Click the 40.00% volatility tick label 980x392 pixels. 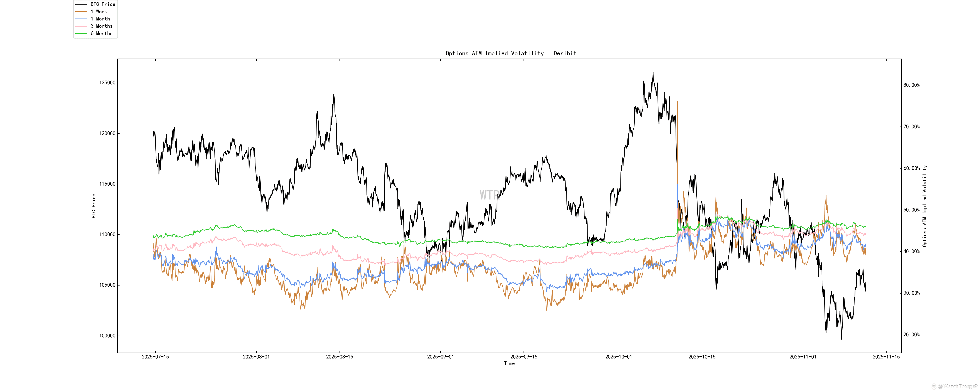(911, 252)
